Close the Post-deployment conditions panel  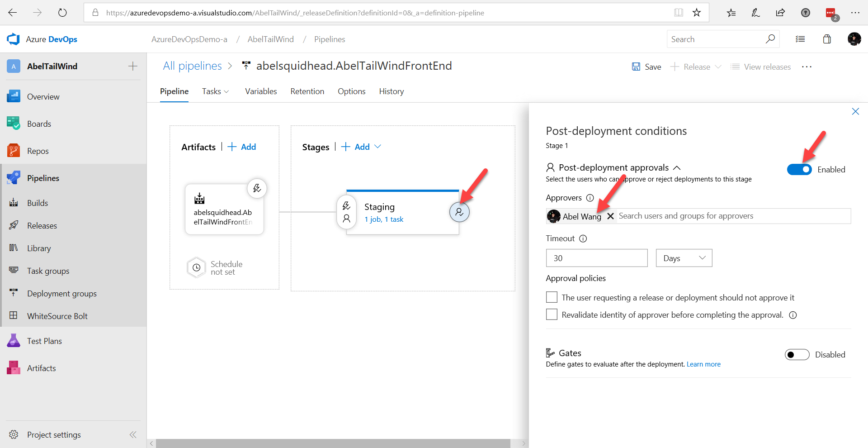click(x=855, y=111)
